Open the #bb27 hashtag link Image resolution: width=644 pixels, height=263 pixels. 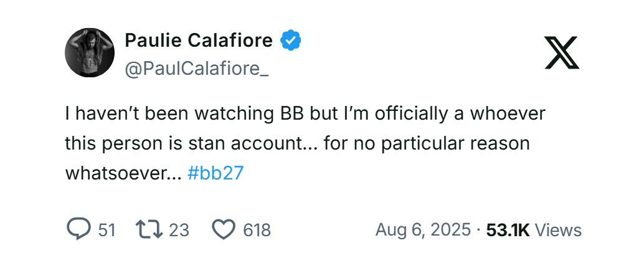(215, 173)
